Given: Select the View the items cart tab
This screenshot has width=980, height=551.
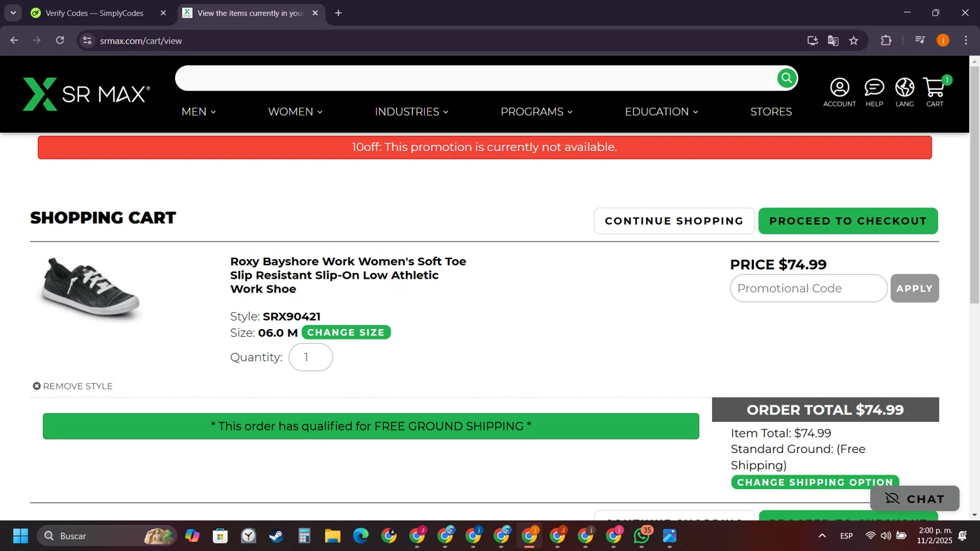Looking at the screenshot, I should pos(250,13).
